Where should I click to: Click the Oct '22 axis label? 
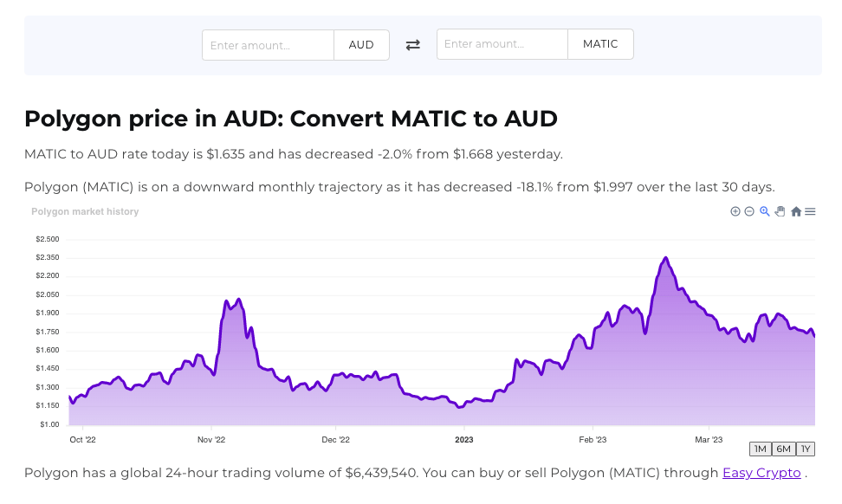[x=82, y=440]
